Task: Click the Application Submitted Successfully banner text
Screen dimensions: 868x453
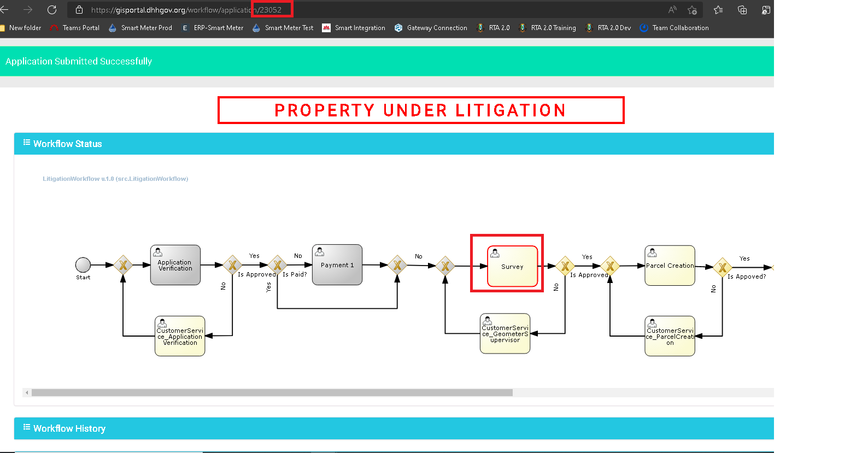Action: click(x=79, y=61)
